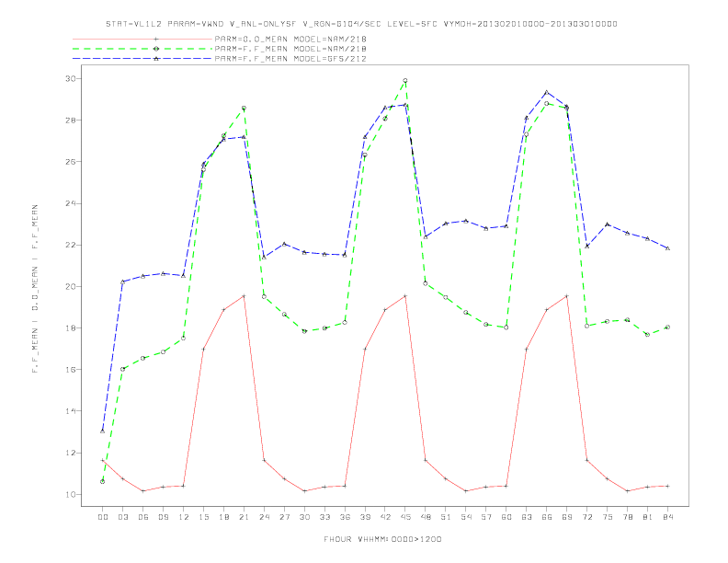The height and width of the screenshot is (563, 728).
Task: Click y-axis tick label 26
Action: pyautogui.click(x=71, y=162)
